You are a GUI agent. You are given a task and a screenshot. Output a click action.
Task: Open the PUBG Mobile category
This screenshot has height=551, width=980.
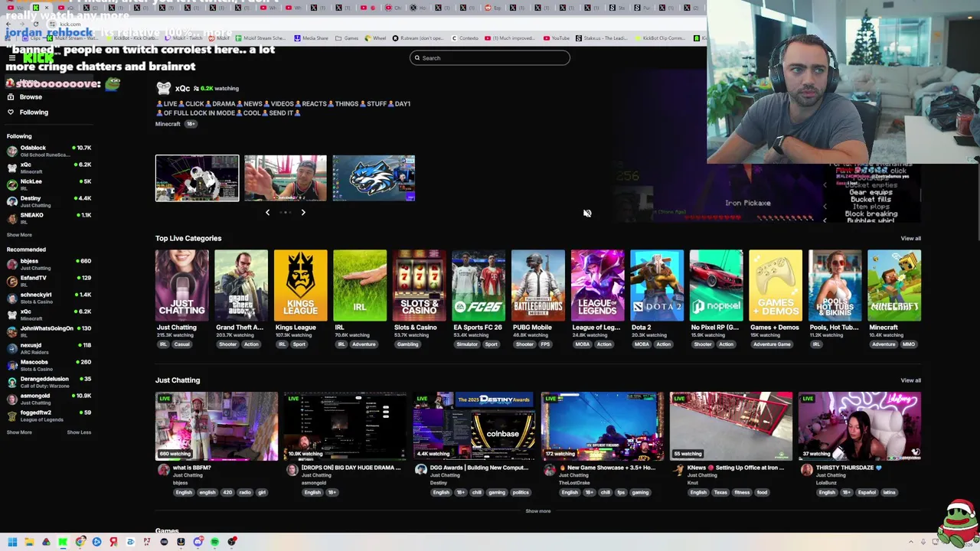[x=538, y=285]
